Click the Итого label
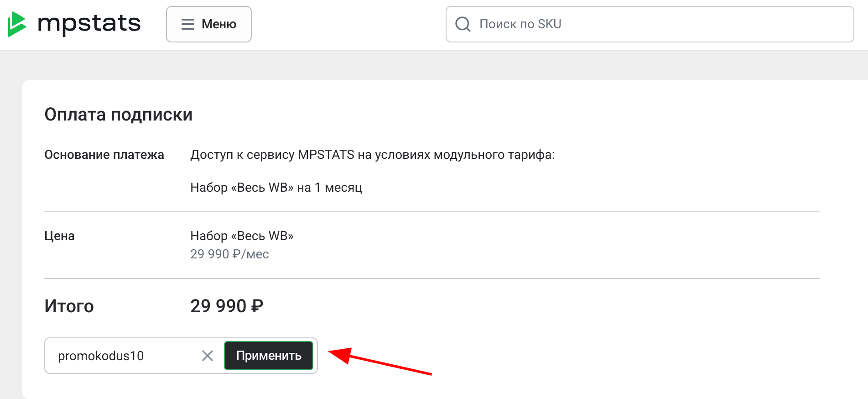Screen dimensions: 868x399 point(69,306)
